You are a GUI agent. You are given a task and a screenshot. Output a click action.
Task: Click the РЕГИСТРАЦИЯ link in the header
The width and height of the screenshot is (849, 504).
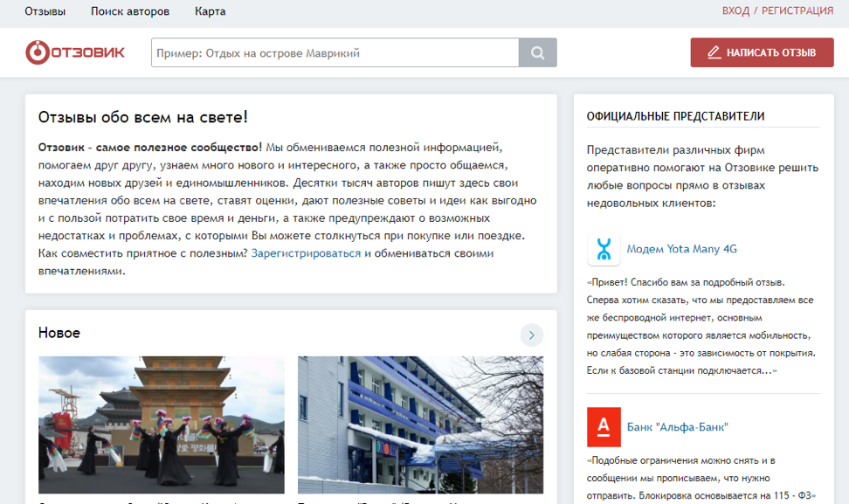(797, 11)
